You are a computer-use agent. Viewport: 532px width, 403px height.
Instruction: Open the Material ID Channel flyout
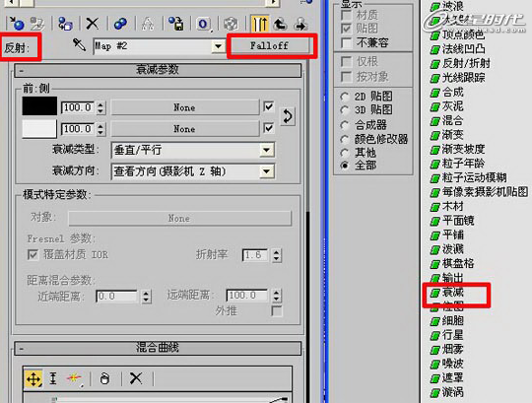point(203,24)
